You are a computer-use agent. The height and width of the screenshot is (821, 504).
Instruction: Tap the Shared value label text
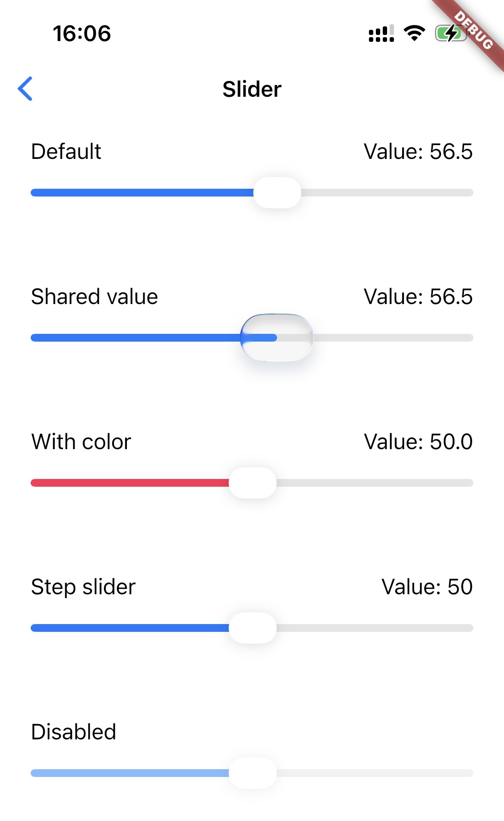(x=94, y=296)
